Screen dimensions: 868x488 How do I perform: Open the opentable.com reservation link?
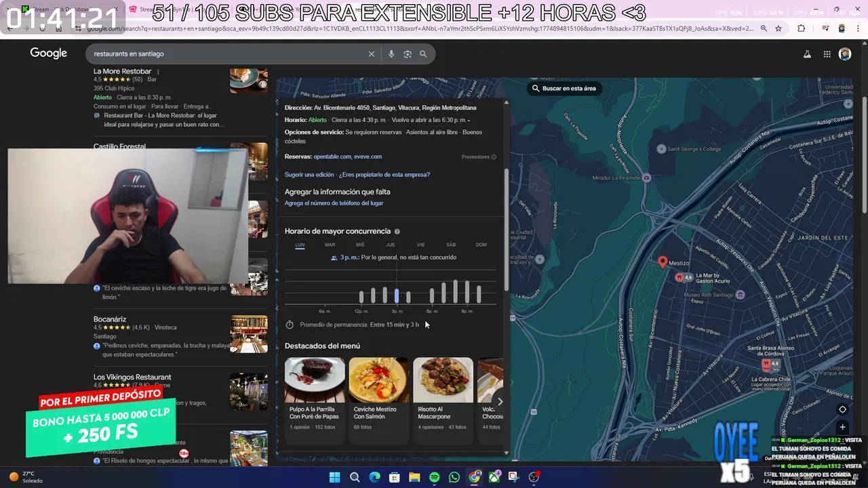point(332,157)
